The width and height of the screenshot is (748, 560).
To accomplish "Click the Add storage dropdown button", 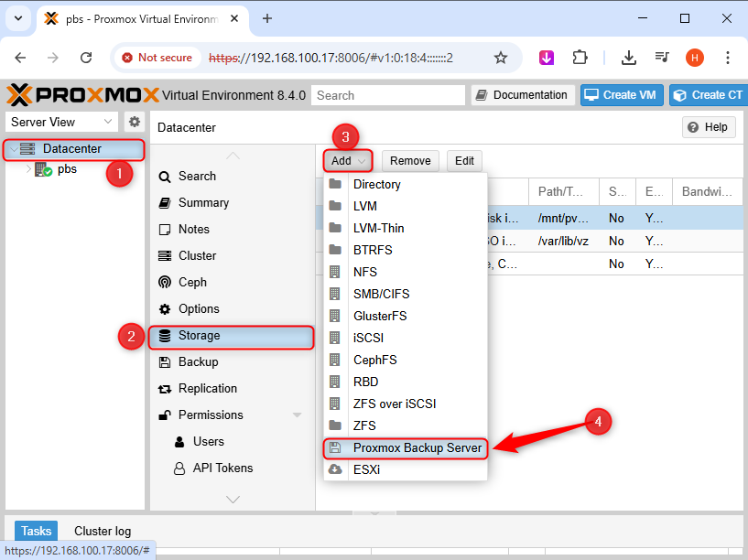I will (x=348, y=161).
